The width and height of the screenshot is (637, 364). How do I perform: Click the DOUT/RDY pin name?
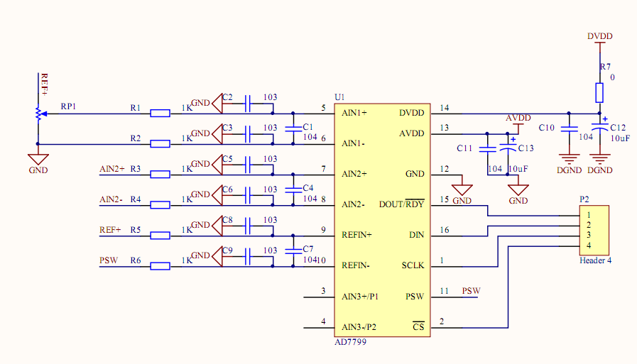pyautogui.click(x=401, y=204)
